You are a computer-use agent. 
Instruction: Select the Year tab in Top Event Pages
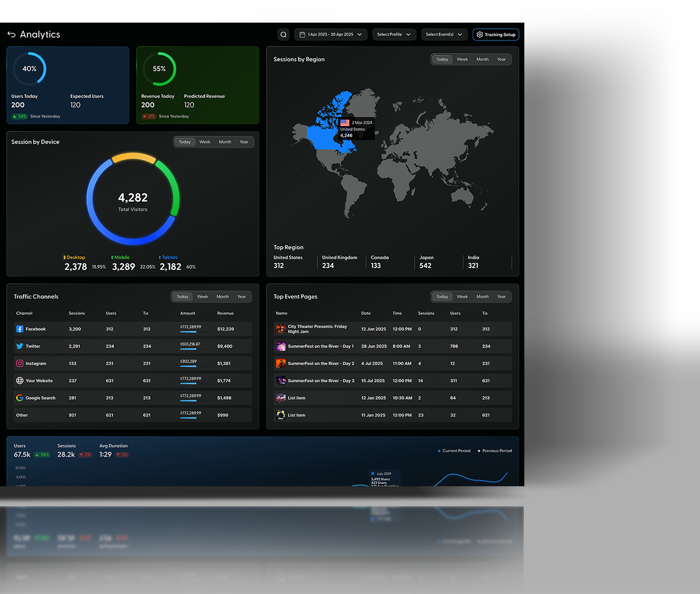501,296
